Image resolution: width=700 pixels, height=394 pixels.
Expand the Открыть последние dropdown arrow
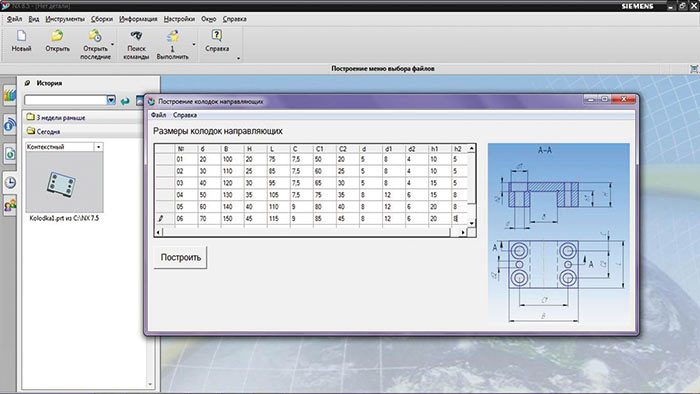coord(112,44)
